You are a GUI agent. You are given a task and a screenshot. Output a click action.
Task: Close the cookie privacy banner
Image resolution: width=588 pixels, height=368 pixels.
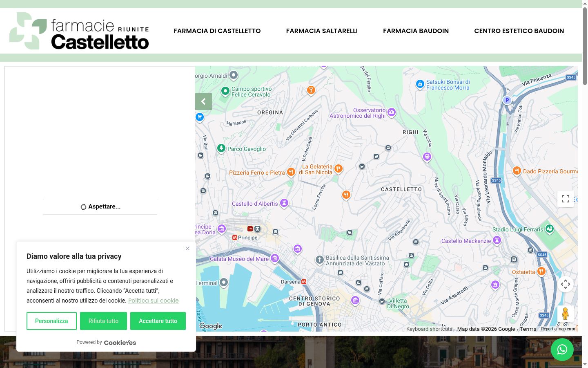187,248
